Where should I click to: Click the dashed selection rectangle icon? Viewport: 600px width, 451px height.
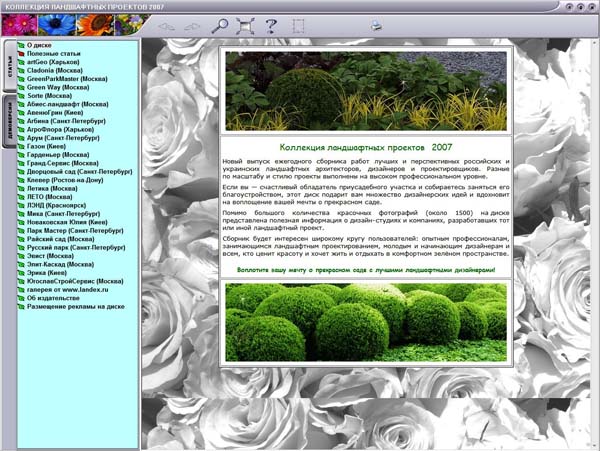[299, 26]
